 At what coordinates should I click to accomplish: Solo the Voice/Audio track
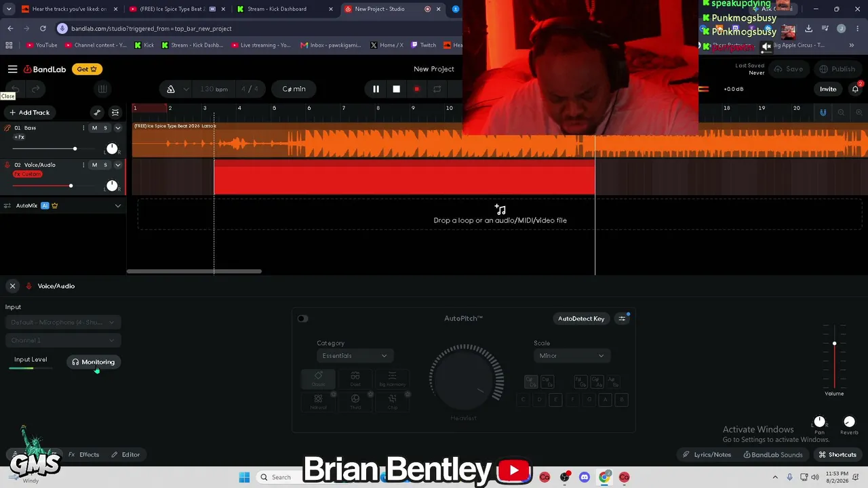[105, 165]
